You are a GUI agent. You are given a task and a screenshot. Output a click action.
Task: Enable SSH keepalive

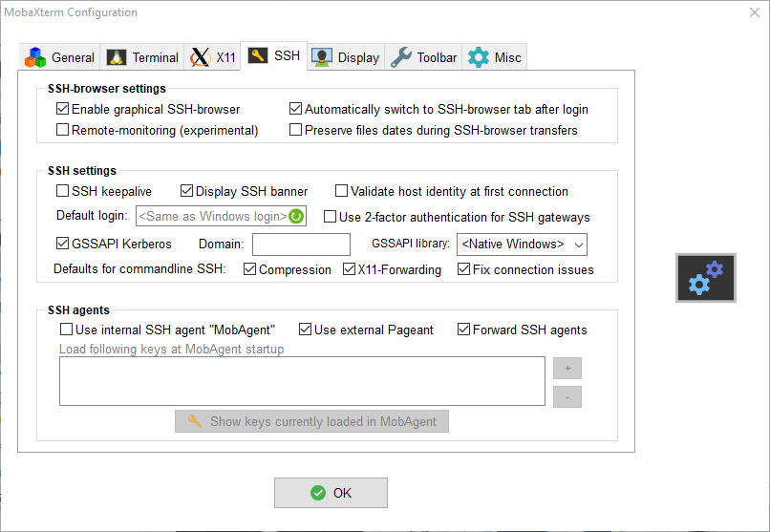[62, 190]
